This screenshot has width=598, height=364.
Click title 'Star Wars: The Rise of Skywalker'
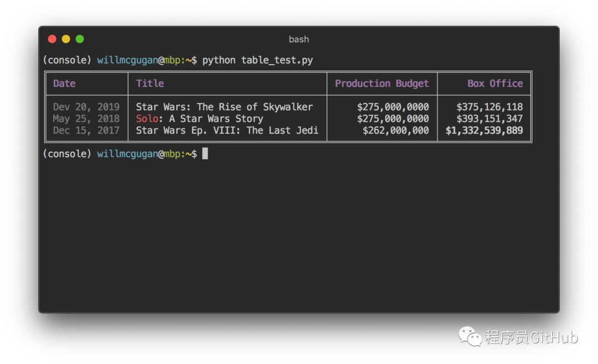point(224,107)
